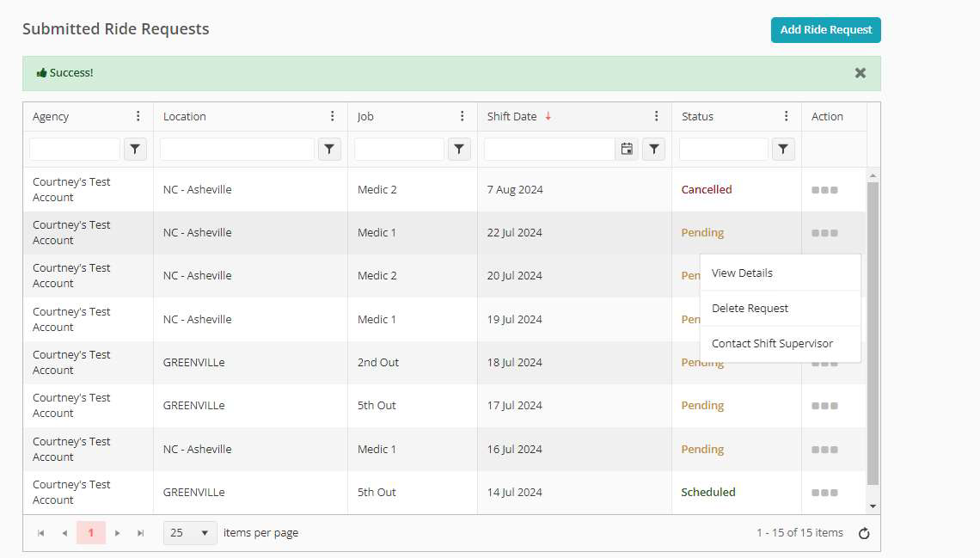This screenshot has width=980, height=558.
Task: Select Contact Shift Supervisor option
Action: pyautogui.click(x=772, y=344)
